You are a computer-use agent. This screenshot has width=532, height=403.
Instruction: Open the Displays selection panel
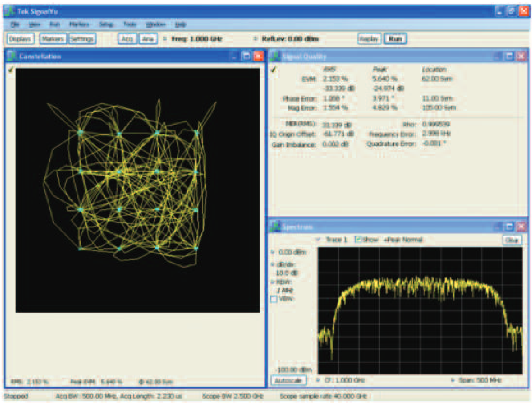click(20, 39)
